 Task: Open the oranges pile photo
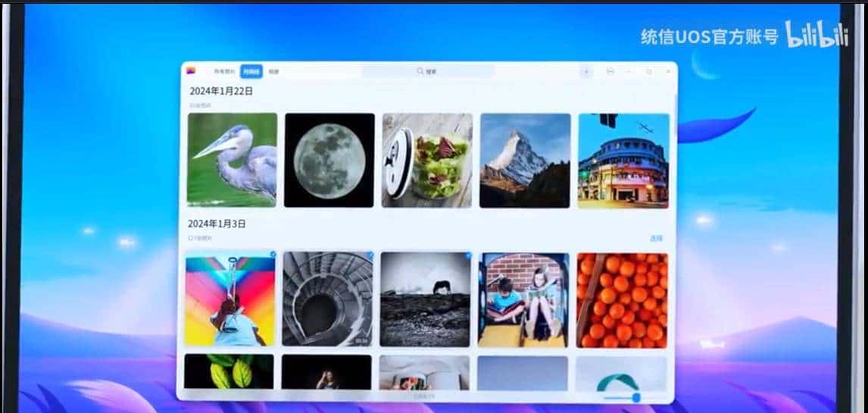(x=622, y=301)
